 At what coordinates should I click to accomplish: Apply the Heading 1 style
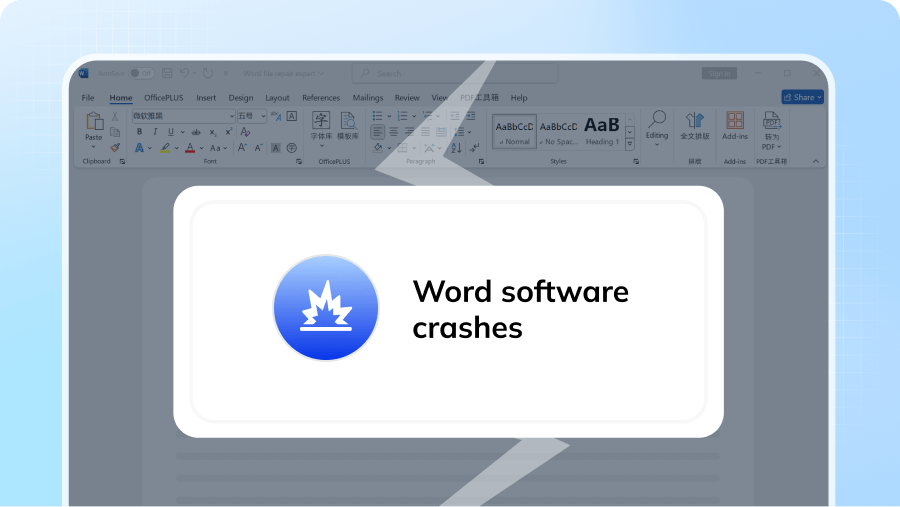(602, 131)
